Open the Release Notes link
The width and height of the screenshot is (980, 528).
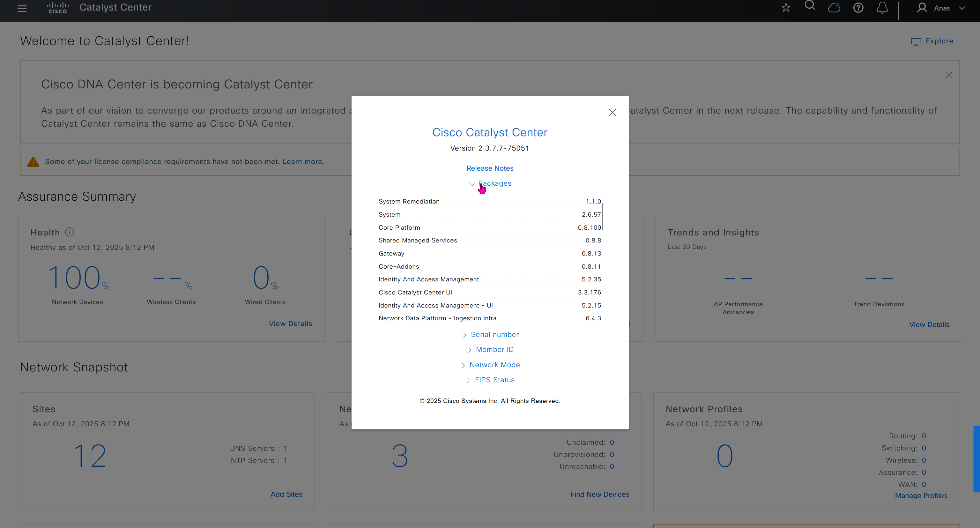(490, 168)
